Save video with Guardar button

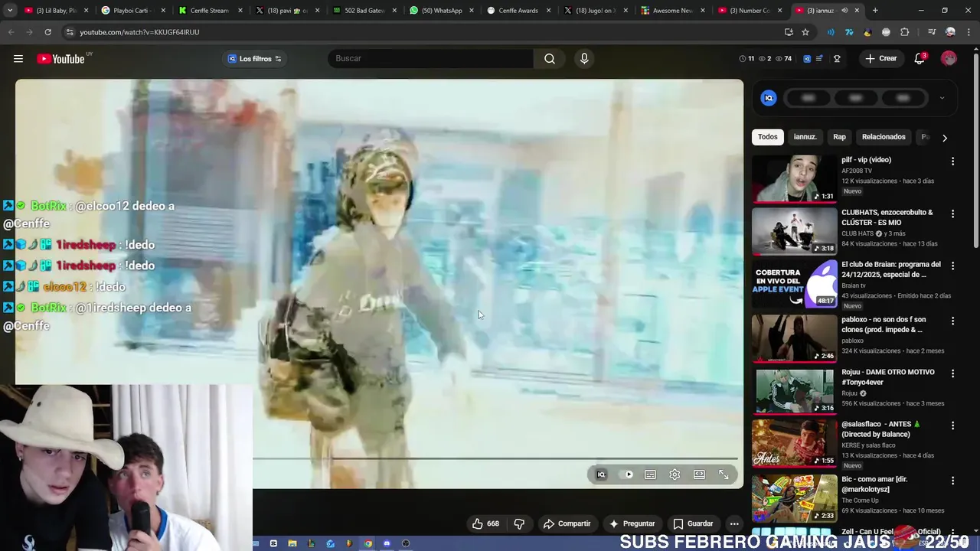tap(693, 523)
